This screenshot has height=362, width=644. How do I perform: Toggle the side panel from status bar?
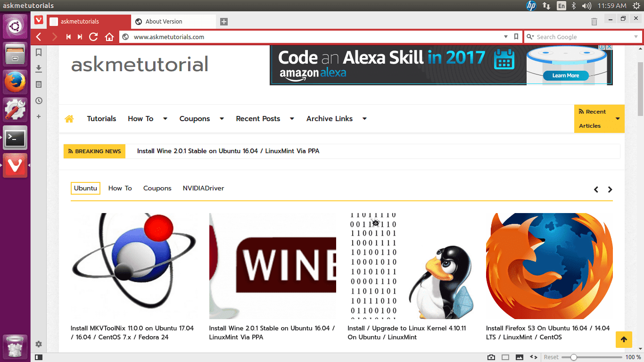[x=39, y=357]
